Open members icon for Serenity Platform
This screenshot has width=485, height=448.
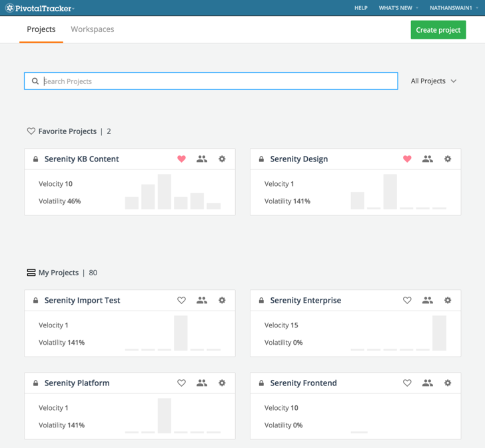tap(202, 383)
